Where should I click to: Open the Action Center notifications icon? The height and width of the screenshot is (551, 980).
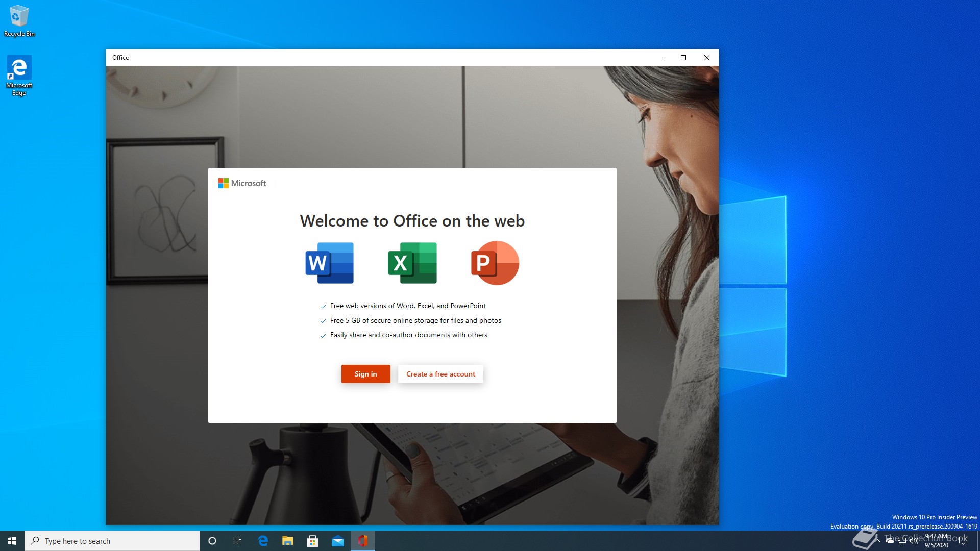[963, 541]
